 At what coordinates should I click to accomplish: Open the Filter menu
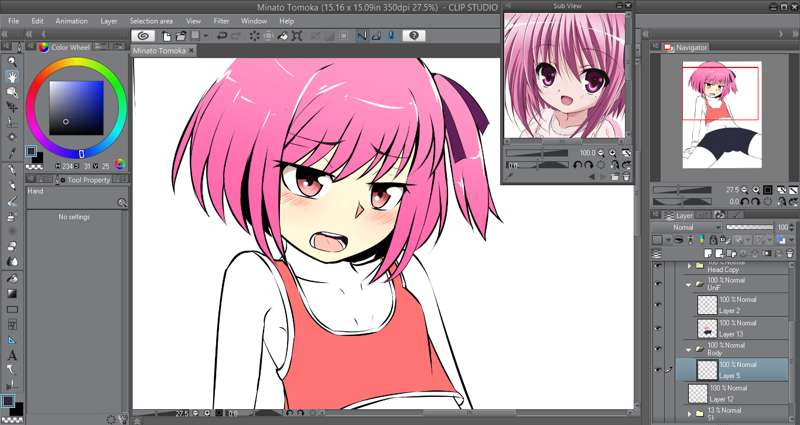(221, 20)
